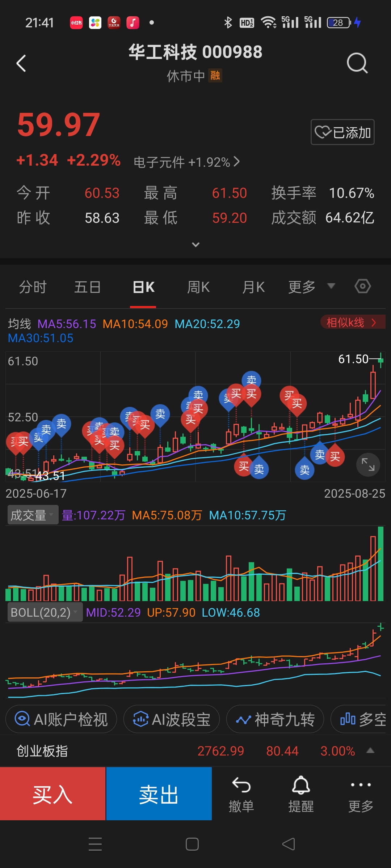Switch to 分时 chart tab
This screenshot has width=391, height=868.
pos(33,287)
